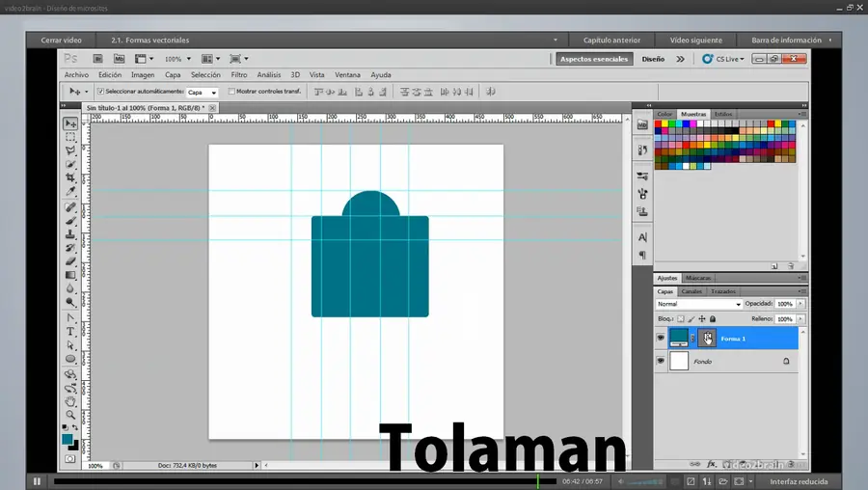Screen dimensions: 868x490
Task: Select the Dodge tool
Action: tap(70, 302)
